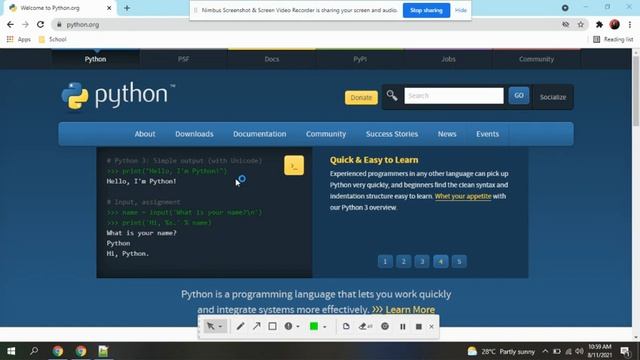Image resolution: width=640 pixels, height=360 pixels.
Task: Hide the screen sharing notification bar
Action: coord(461,10)
